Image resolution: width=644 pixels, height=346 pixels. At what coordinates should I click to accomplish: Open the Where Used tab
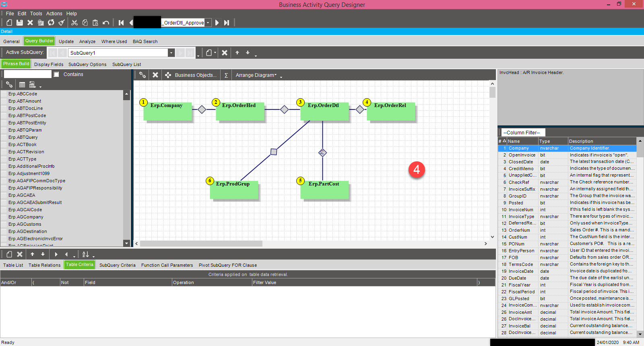(114, 41)
